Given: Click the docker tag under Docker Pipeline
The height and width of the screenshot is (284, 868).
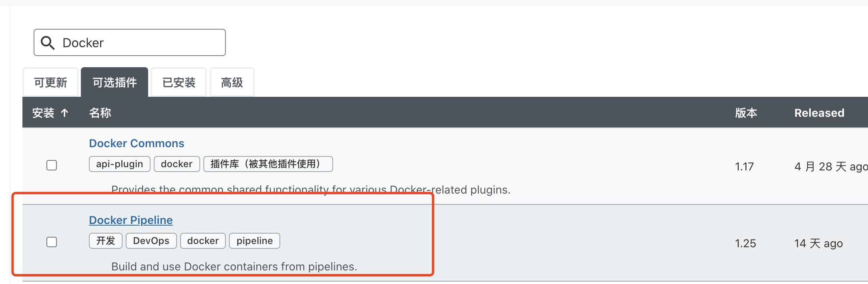Looking at the screenshot, I should (x=203, y=241).
